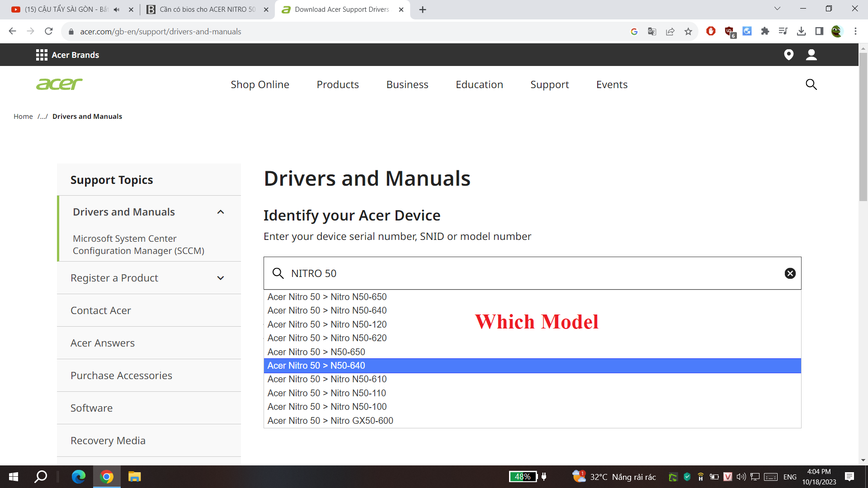868x488 pixels.
Task: Select Nitro N50-640 suggestion
Action: coord(532,310)
